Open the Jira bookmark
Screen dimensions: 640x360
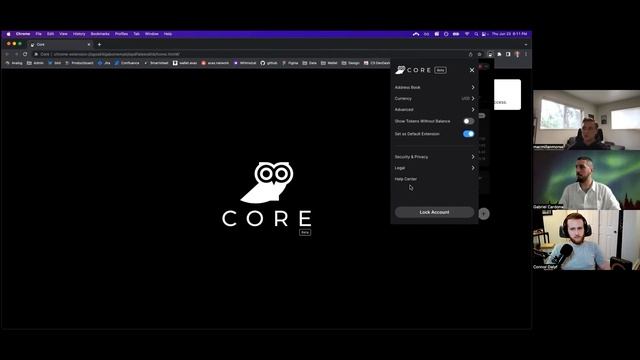(x=104, y=63)
